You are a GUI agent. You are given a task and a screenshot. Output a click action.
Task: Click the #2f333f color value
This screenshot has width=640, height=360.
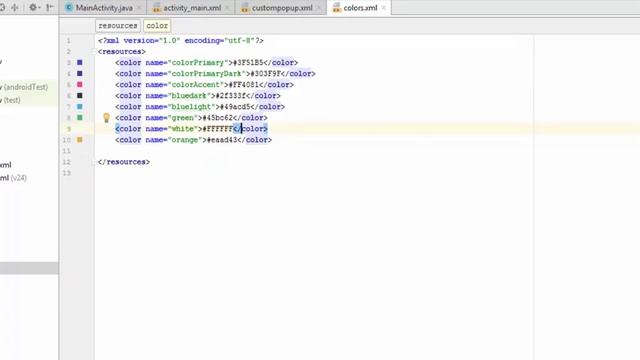[231, 96]
